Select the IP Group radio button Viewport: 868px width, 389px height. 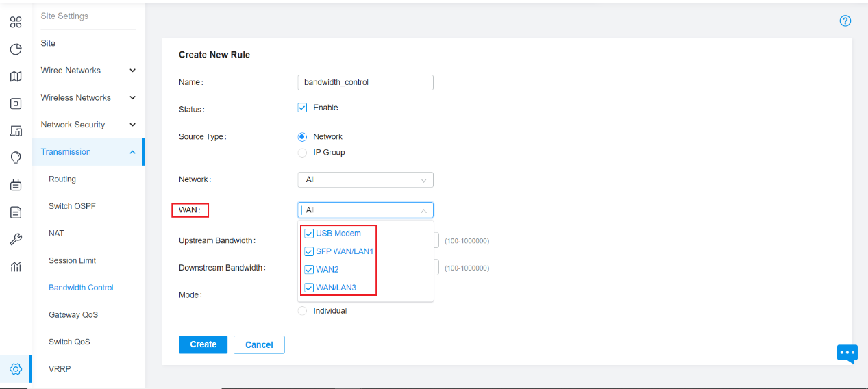302,152
